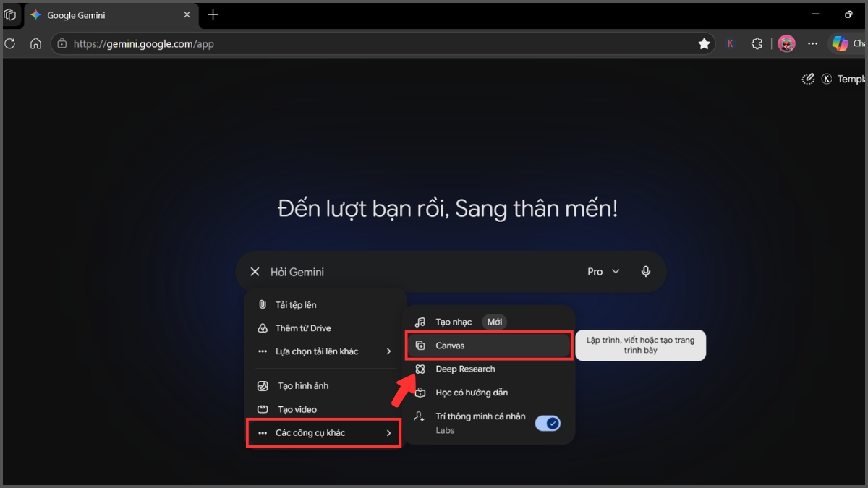The width and height of the screenshot is (868, 488).
Task: Close the Google Gemini tab
Action: point(187,14)
